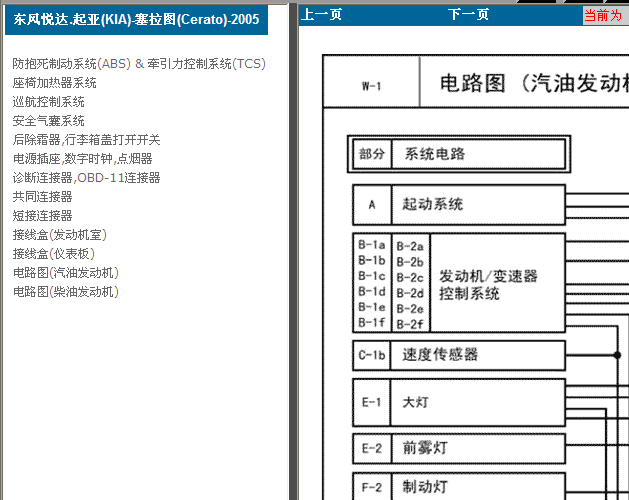This screenshot has width=629, height=500.
Task: Click the 起动系统 diagram block
Action: click(x=479, y=205)
